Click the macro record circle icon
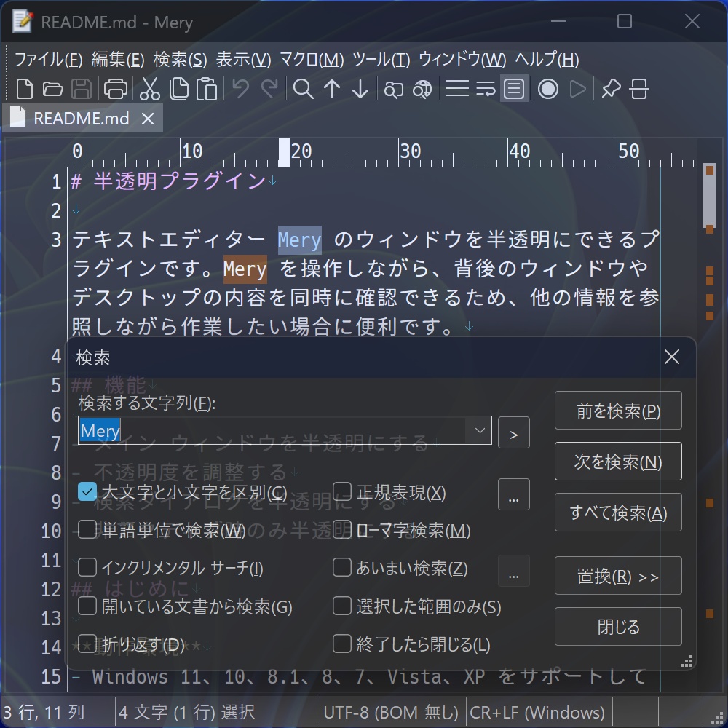Screen dimensions: 728x728 pos(548,88)
